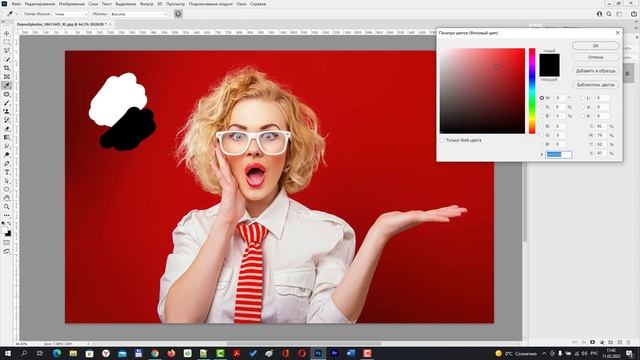Open the sample size dropdown
This screenshot has width=640, height=360.
70,14
